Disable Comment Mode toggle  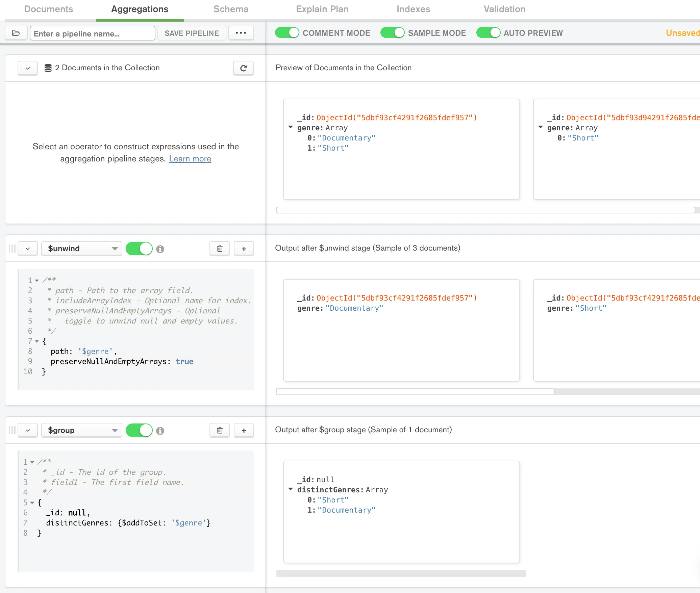pos(287,33)
